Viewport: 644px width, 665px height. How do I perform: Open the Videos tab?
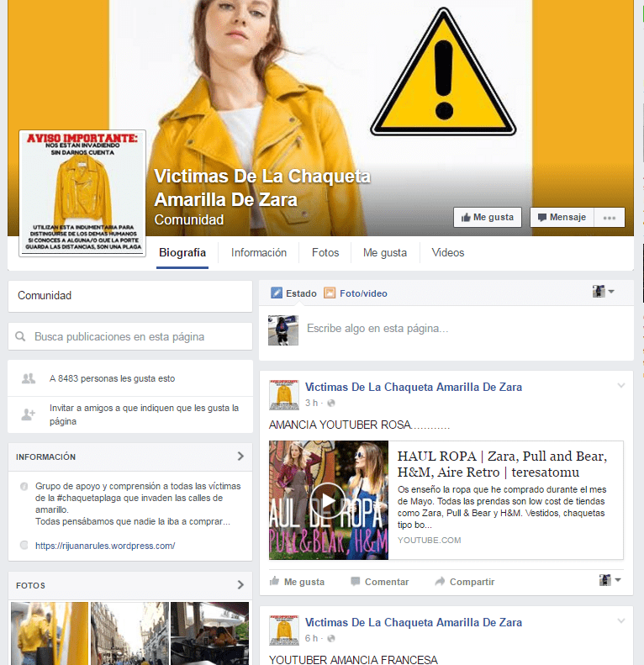click(447, 252)
